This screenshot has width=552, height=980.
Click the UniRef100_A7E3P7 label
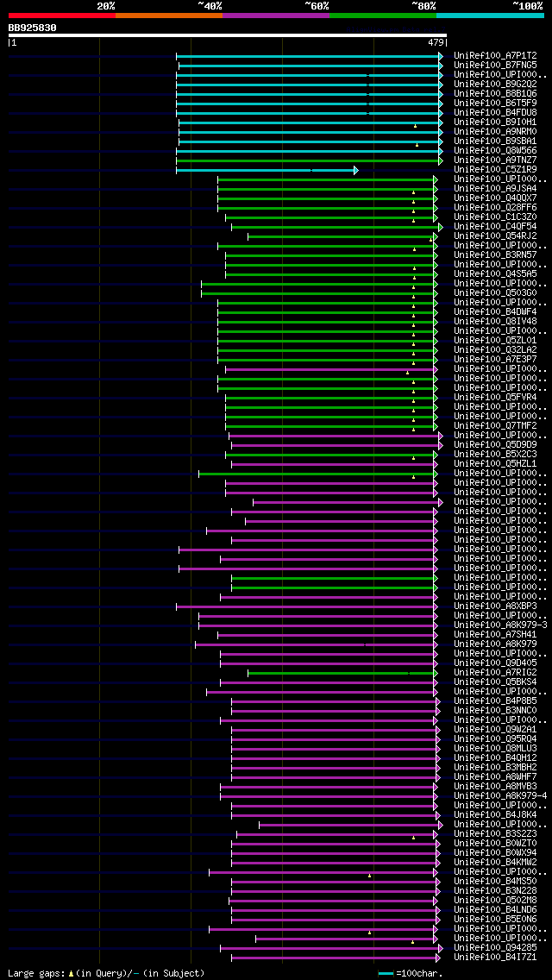tap(495, 360)
